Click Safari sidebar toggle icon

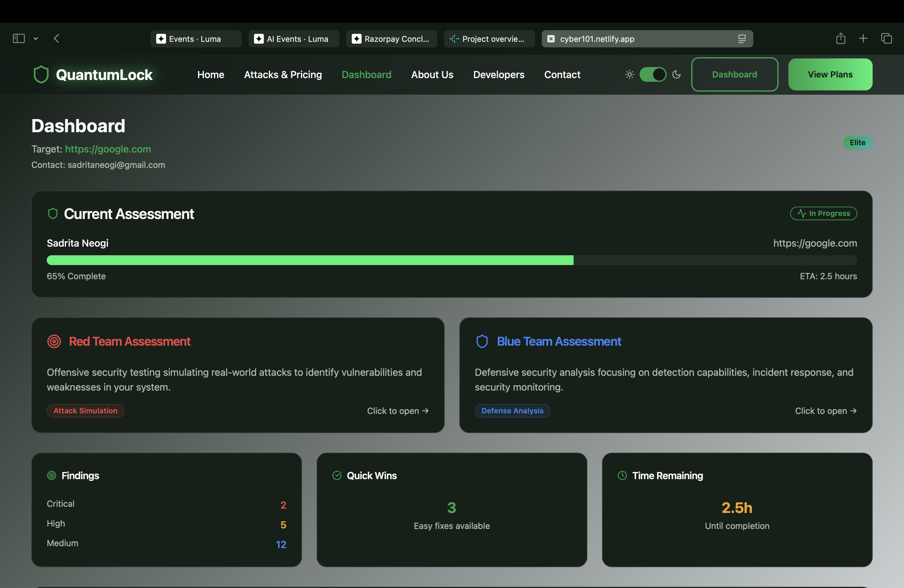point(19,38)
